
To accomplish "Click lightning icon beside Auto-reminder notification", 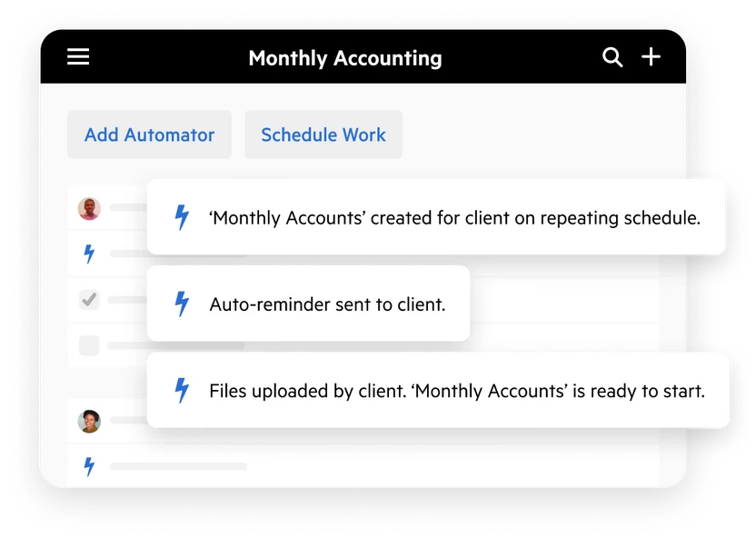I will tap(182, 304).
